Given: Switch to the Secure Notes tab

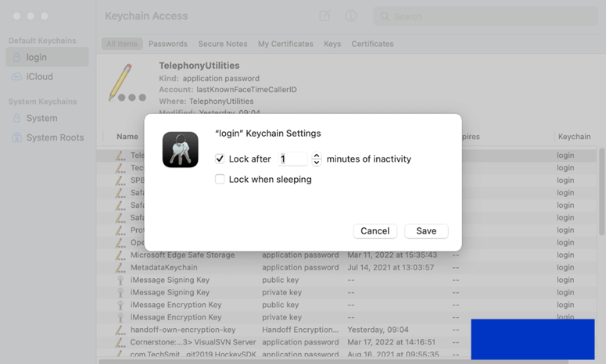Looking at the screenshot, I should point(223,44).
